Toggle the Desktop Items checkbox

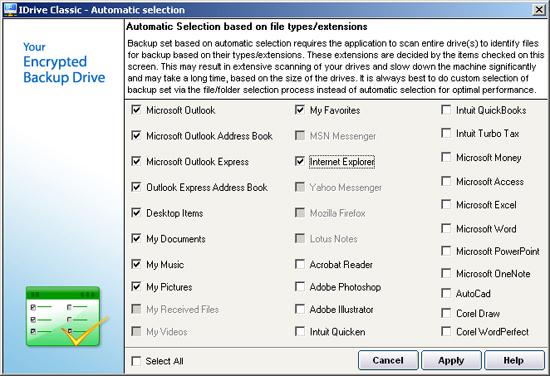136,213
